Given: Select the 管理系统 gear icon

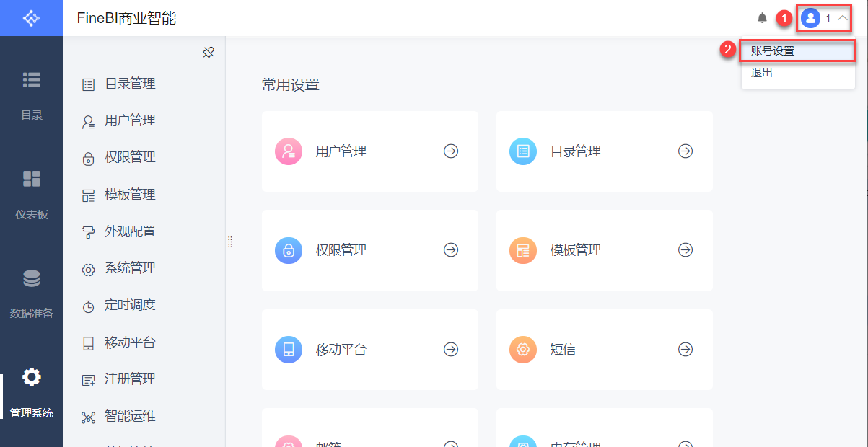Looking at the screenshot, I should (x=32, y=376).
